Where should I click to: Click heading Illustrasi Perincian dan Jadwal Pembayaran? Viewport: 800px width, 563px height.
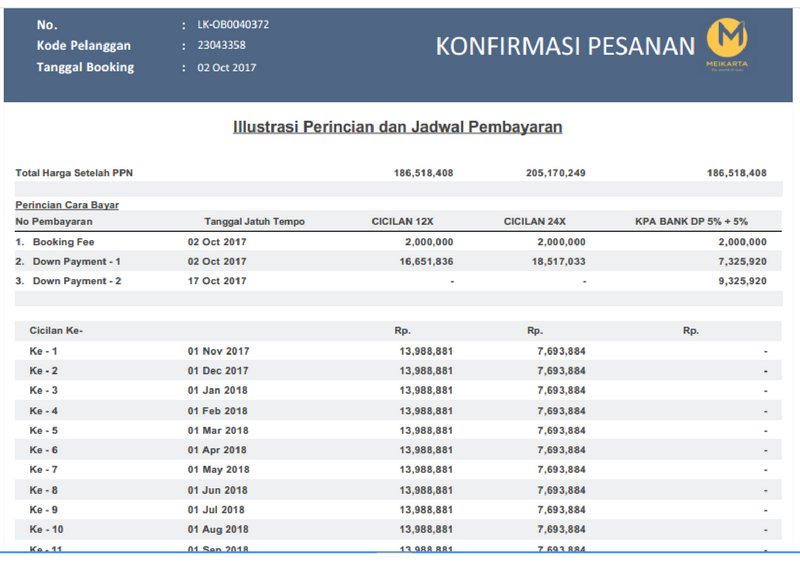tap(397, 127)
